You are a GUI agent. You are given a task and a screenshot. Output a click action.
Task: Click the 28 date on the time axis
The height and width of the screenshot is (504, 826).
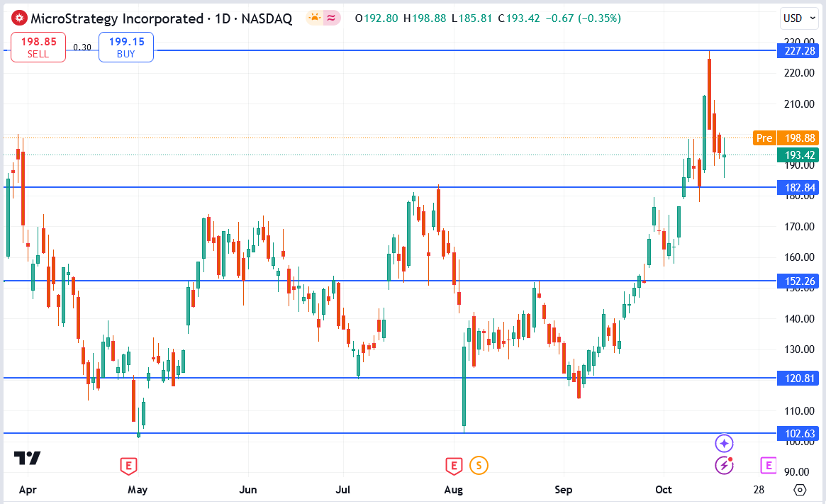click(759, 489)
